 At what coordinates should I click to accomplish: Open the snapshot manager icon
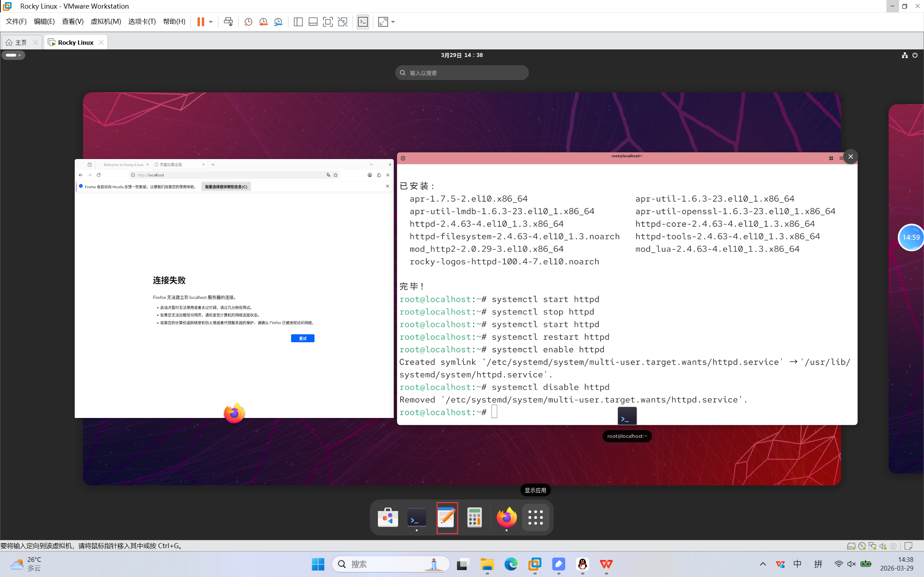tap(278, 22)
